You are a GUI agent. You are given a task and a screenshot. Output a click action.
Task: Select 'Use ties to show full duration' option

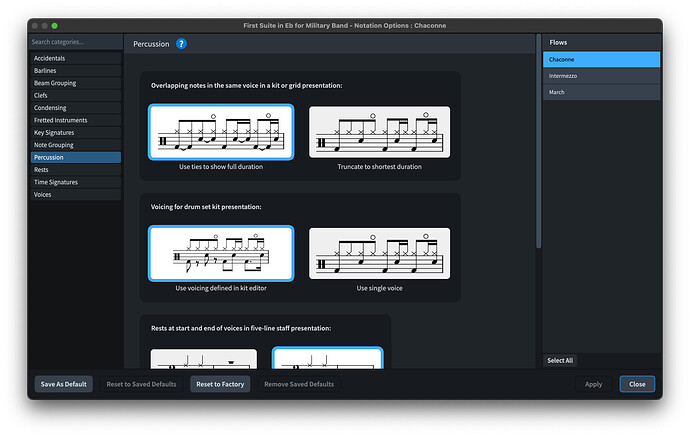221,132
